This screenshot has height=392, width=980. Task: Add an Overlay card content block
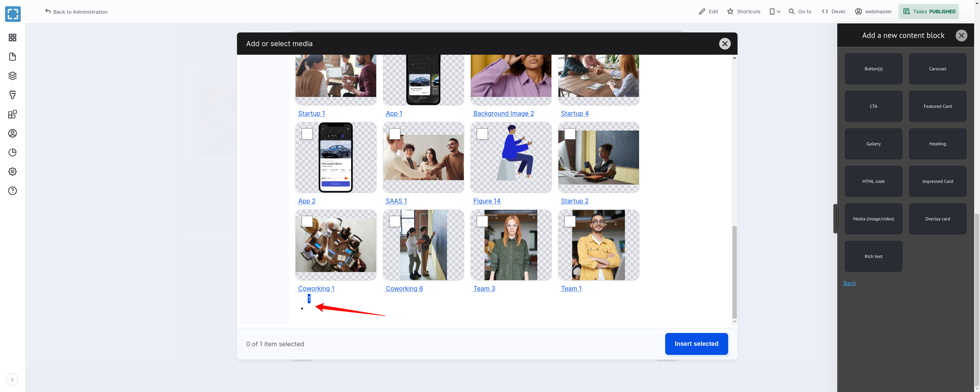(938, 219)
